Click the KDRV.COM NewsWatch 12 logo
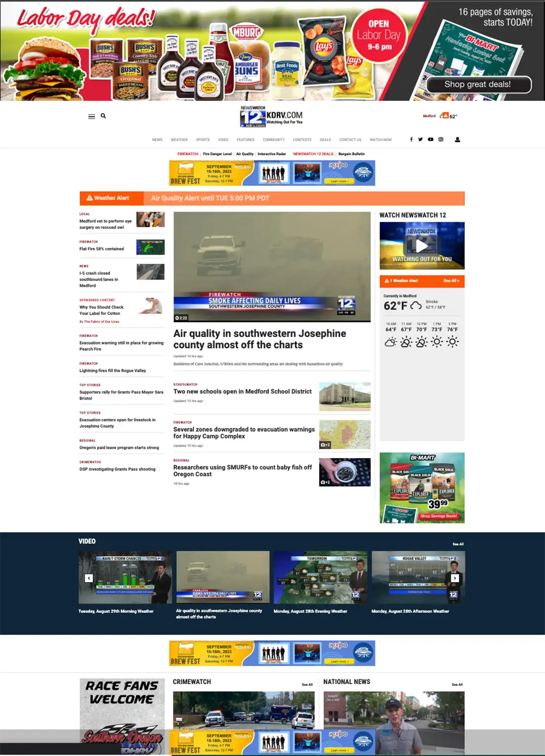Viewport: 545px width, 756px height. click(x=271, y=117)
